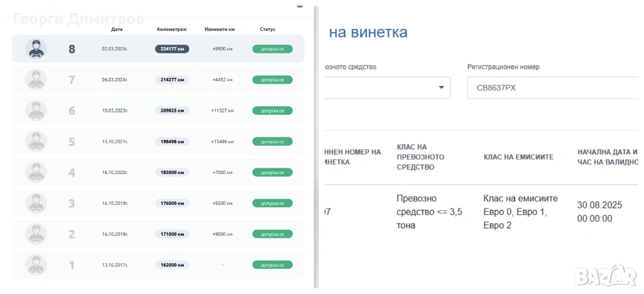Screen dimensions: 644x294
Task: Click the mechanic avatar icon in row 6
Action: tap(36, 111)
